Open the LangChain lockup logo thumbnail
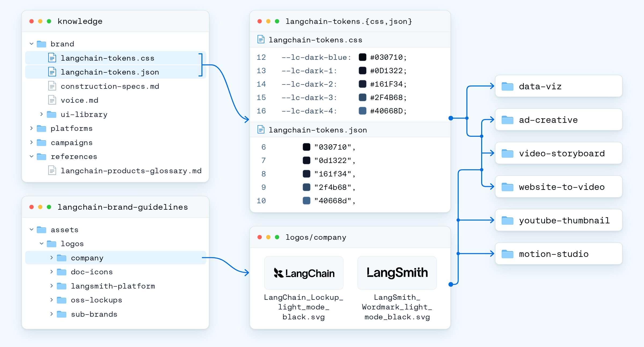The height and width of the screenshot is (347, 644). click(x=304, y=273)
